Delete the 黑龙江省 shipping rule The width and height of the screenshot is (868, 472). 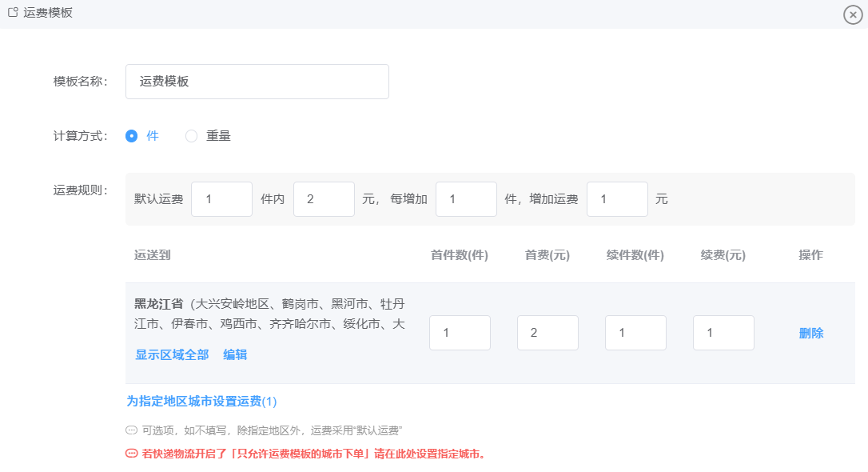[x=811, y=334]
